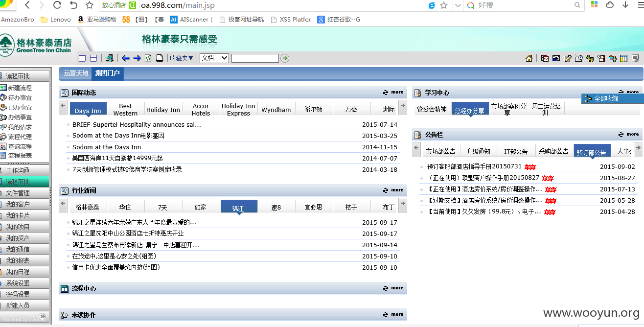This screenshot has width=644, height=327.
Task: Click the printer icon in OA toolbar
Action: [160, 58]
